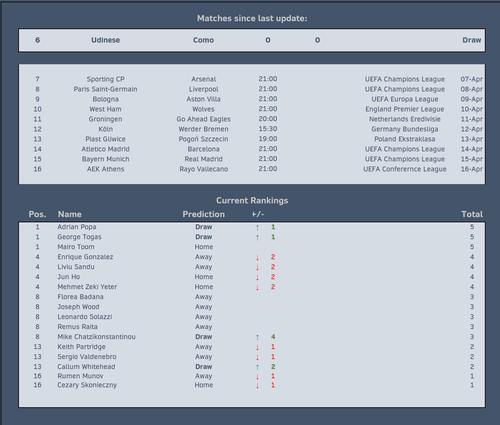The width and height of the screenshot is (500, 425).
Task: Select George Togas ranking row
Action: pos(252,237)
